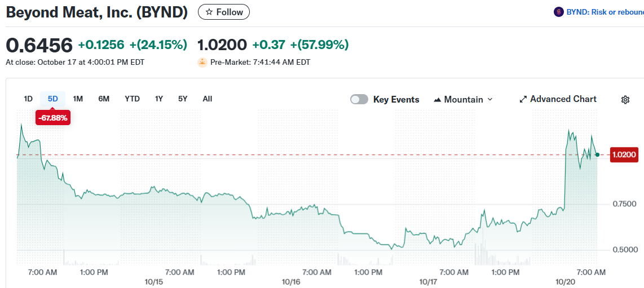This screenshot has width=644, height=288.
Task: Click the star icon in Follow button
Action: pyautogui.click(x=209, y=12)
